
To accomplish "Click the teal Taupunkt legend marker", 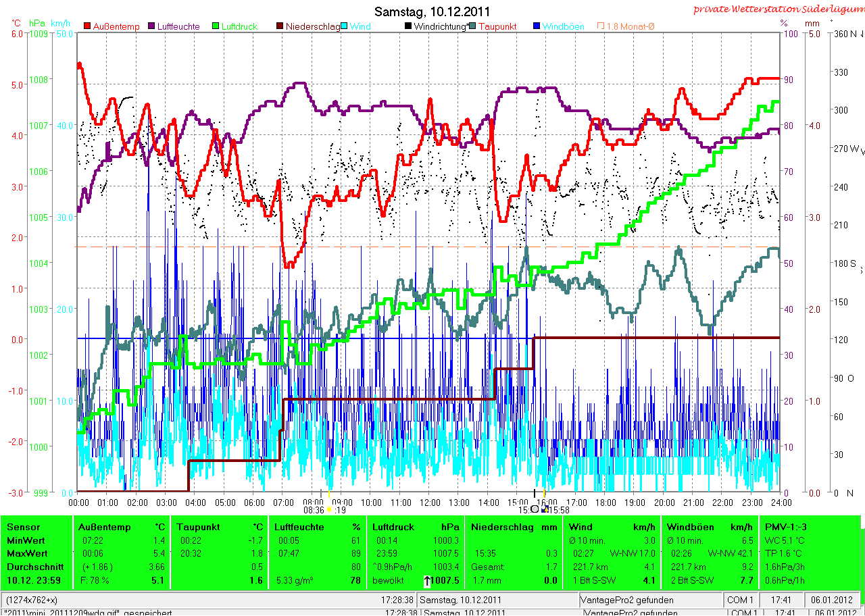I will coord(472,26).
